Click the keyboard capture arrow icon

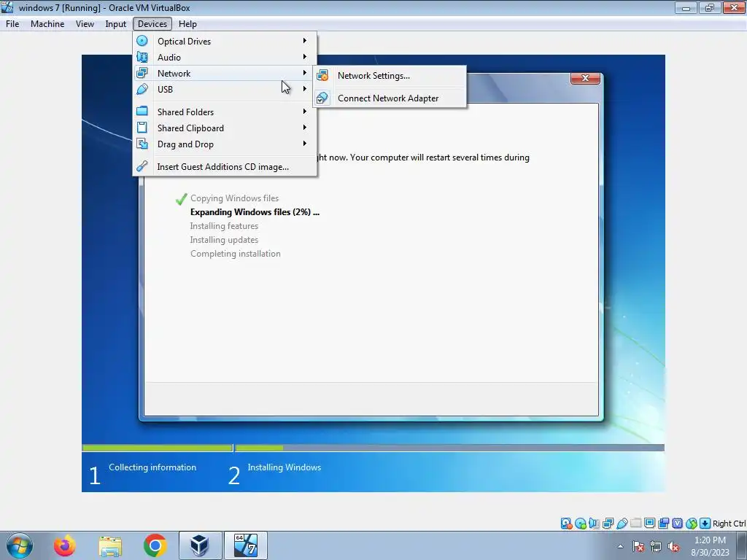pyautogui.click(x=705, y=524)
